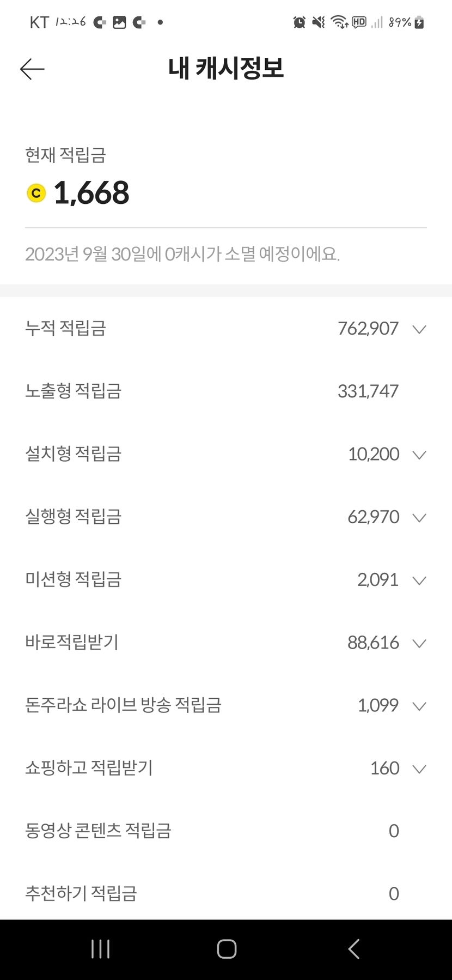Expand the 누적 적립금 details

point(419,329)
